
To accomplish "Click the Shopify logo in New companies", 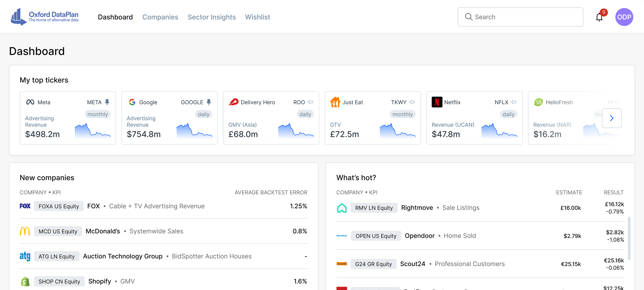I will click(25, 281).
